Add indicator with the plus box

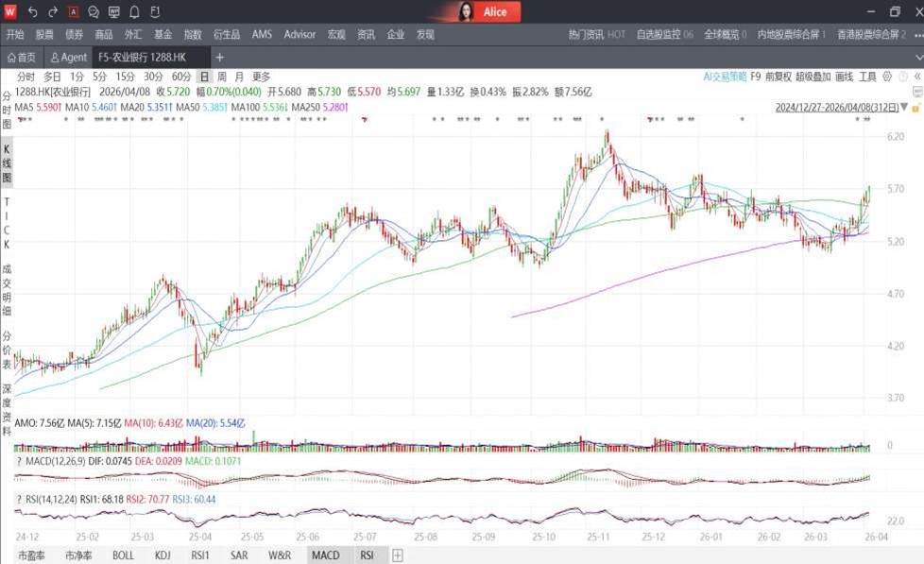(398, 555)
